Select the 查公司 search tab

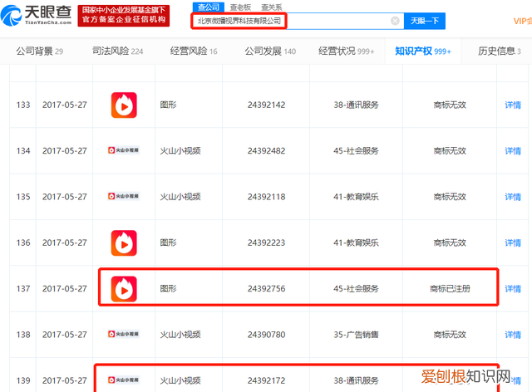tap(209, 7)
